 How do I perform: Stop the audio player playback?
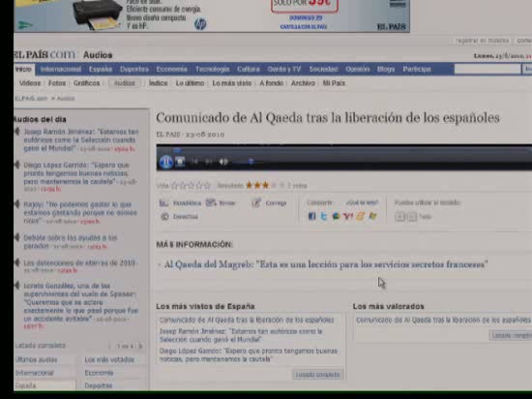pyautogui.click(x=180, y=162)
